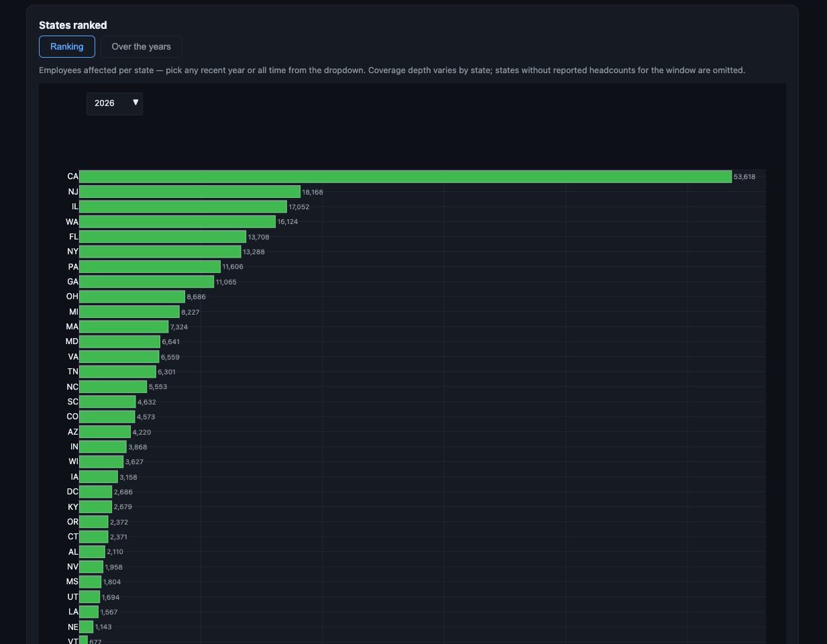
Task: Click the CO state bar
Action: 107,417
